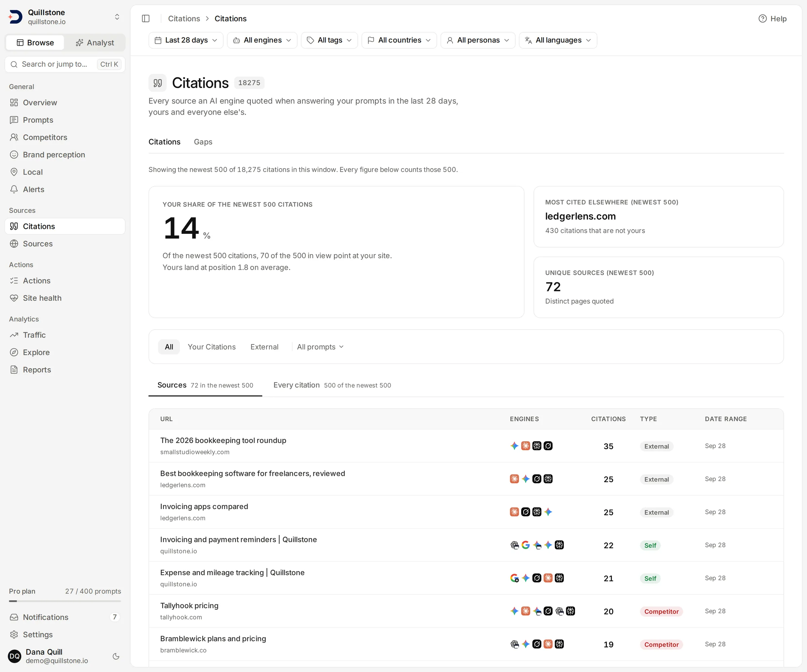
Task: Open Brand perception page
Action: (65, 154)
